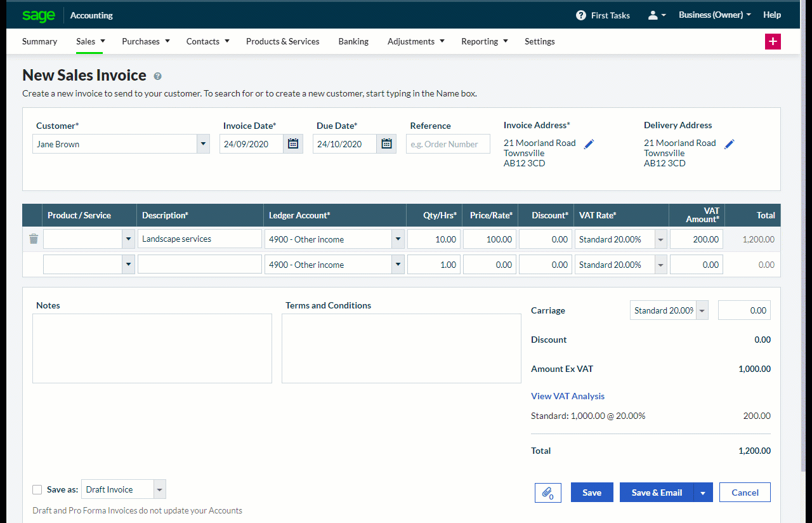Open the Invoice Date calendar picker

[x=293, y=144]
